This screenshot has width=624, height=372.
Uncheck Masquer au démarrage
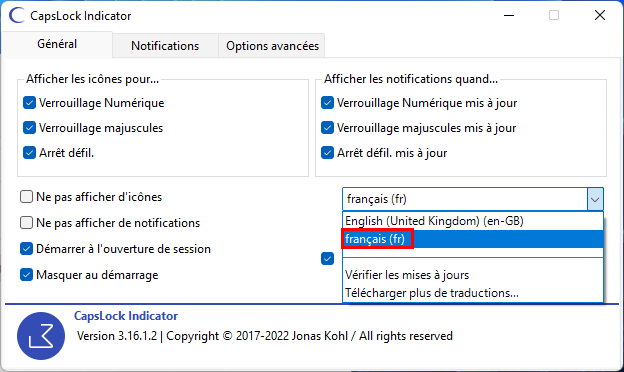(x=26, y=275)
